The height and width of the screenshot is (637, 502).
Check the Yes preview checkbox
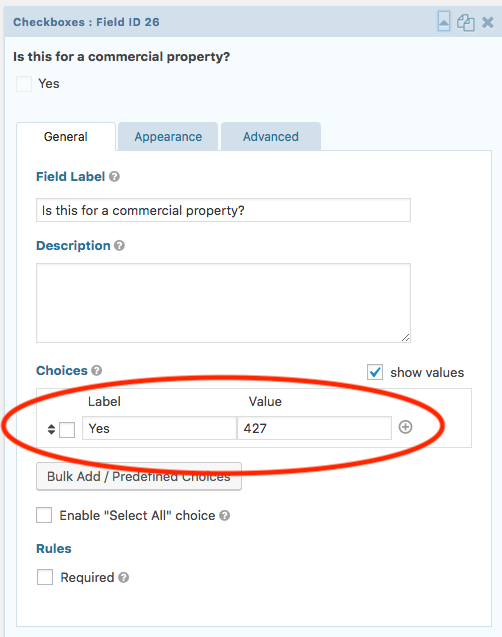pyautogui.click(x=24, y=84)
